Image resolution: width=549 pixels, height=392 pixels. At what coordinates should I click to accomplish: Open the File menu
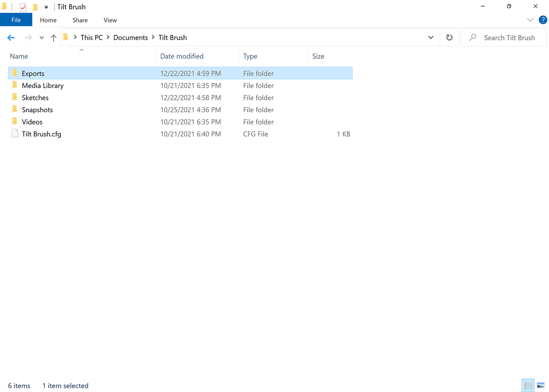16,20
